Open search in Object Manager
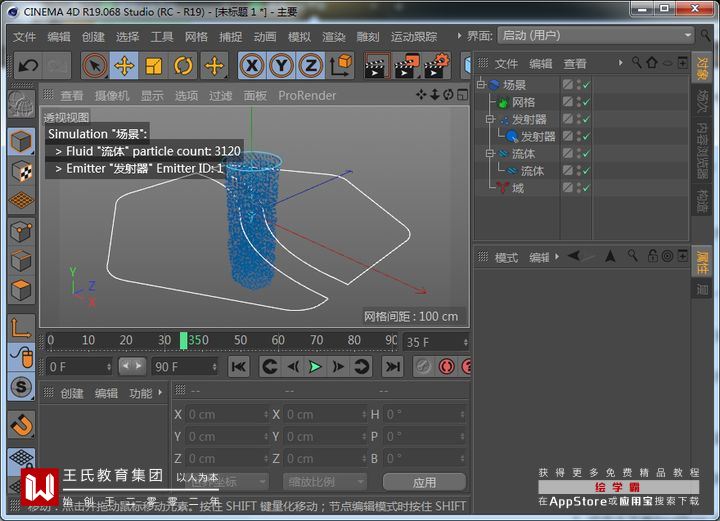 point(636,62)
